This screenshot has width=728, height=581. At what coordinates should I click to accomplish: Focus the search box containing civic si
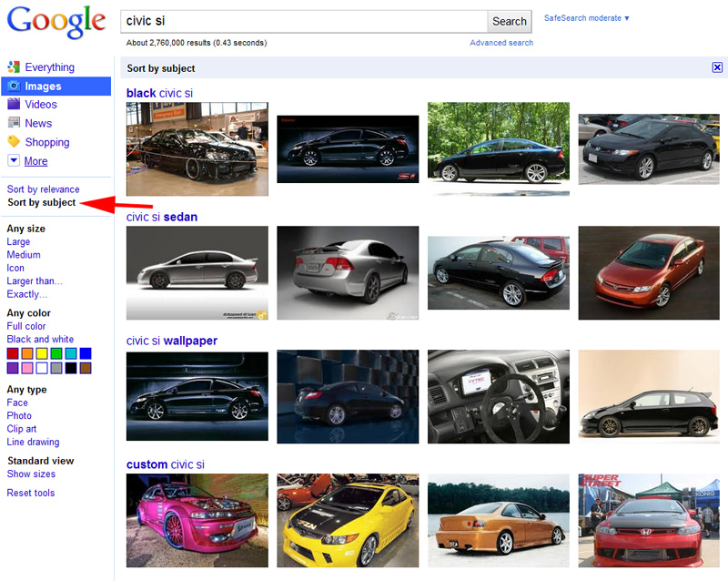[304, 21]
